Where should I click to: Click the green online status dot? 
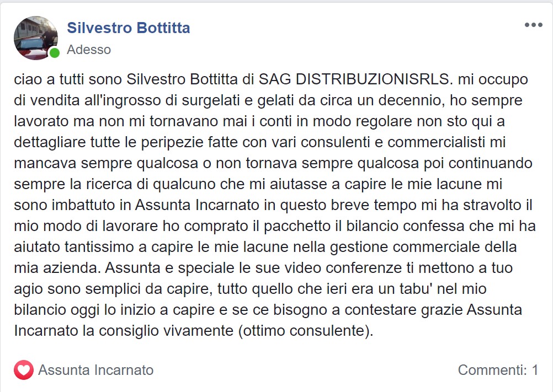coord(54,53)
